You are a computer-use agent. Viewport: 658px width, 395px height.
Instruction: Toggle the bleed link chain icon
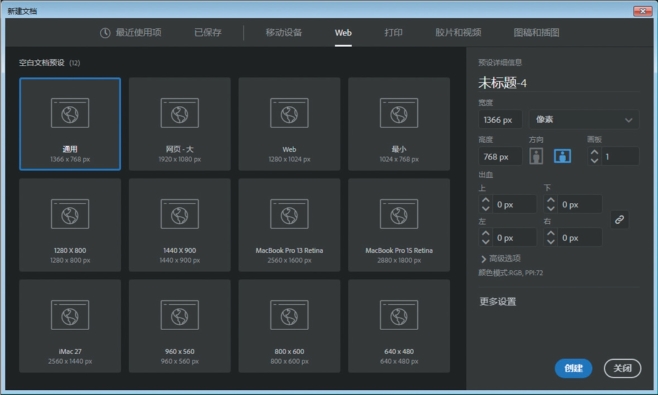pos(619,220)
